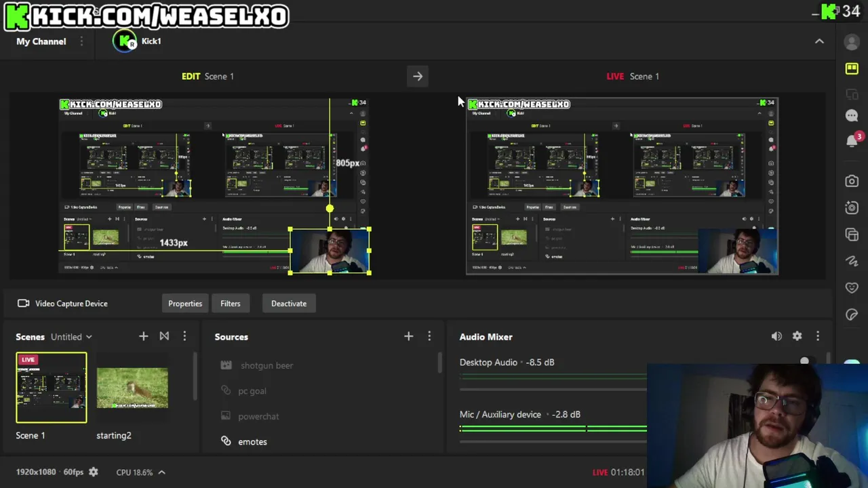Screen dimensions: 868x488
Task: Open video settings gear next to 60fps
Action: click(94, 472)
